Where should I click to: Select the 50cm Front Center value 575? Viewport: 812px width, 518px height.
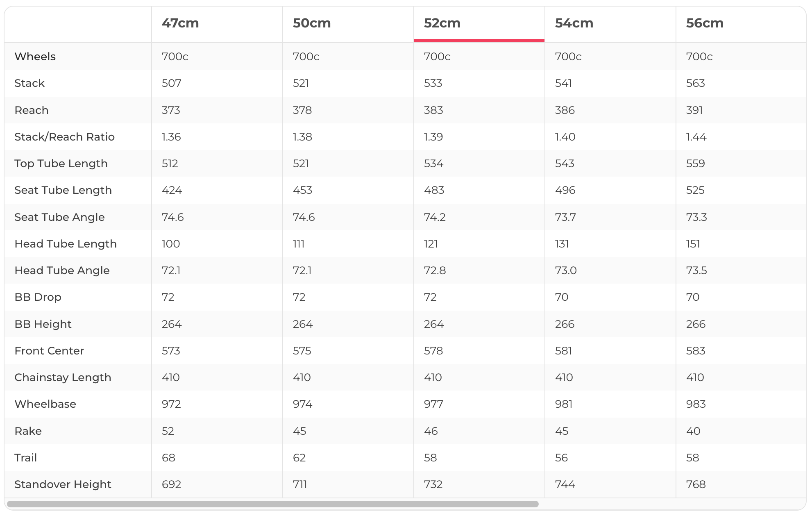click(302, 351)
